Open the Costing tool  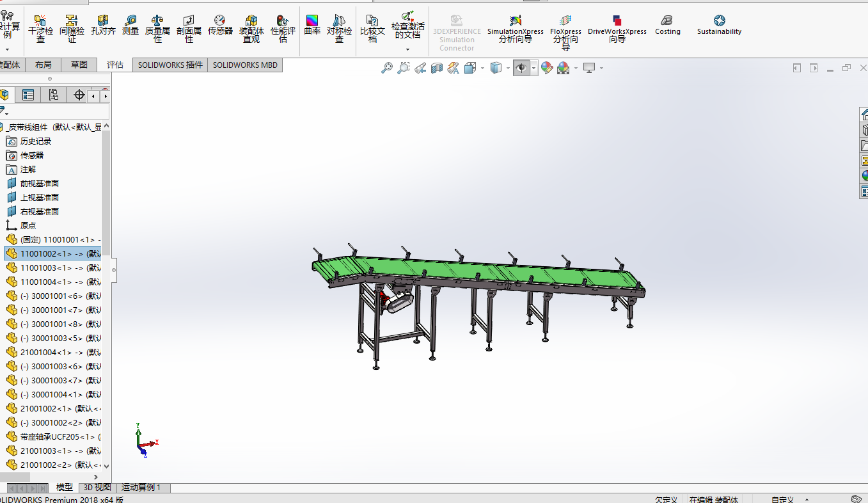(x=667, y=26)
